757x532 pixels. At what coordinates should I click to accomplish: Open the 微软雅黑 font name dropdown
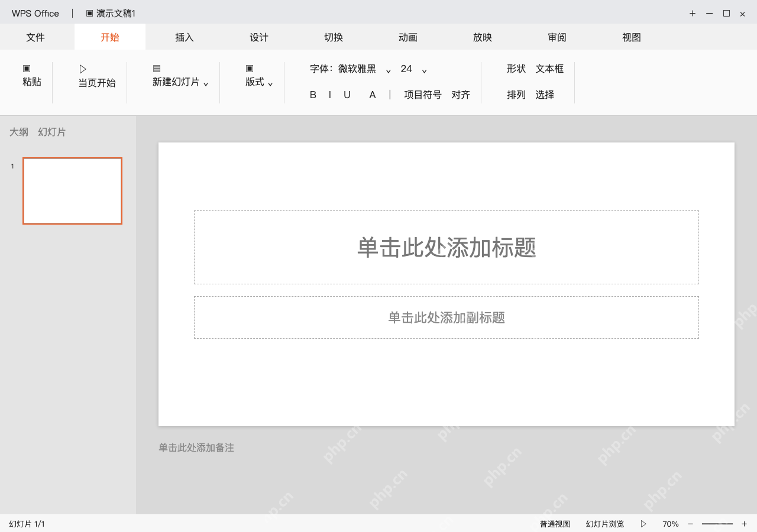point(389,71)
